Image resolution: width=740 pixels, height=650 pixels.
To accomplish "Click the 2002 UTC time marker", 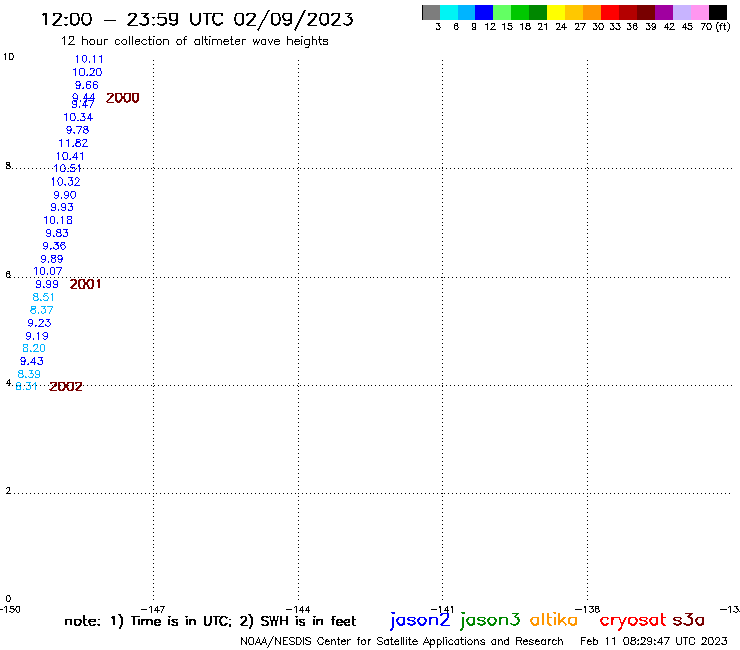I will point(66,387).
